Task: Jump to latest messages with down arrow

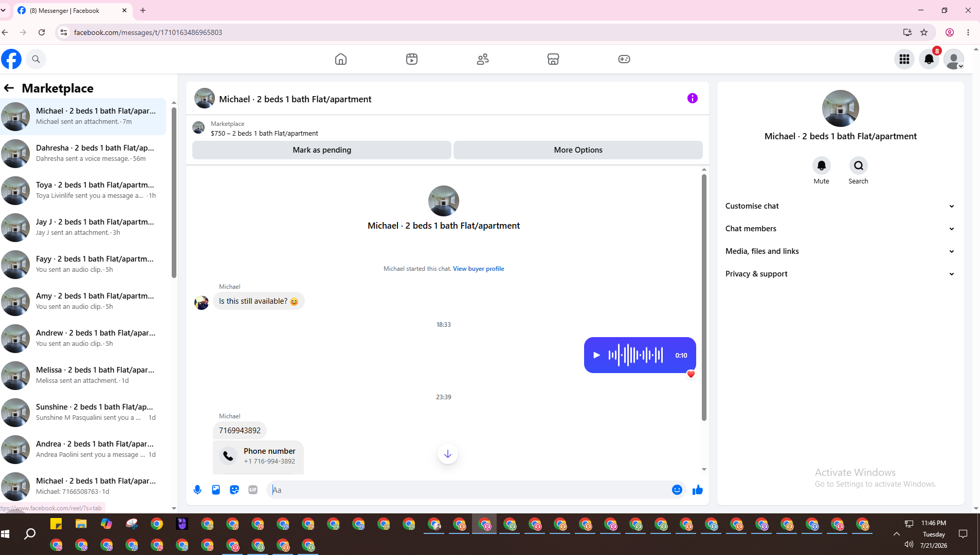Action: point(448,454)
